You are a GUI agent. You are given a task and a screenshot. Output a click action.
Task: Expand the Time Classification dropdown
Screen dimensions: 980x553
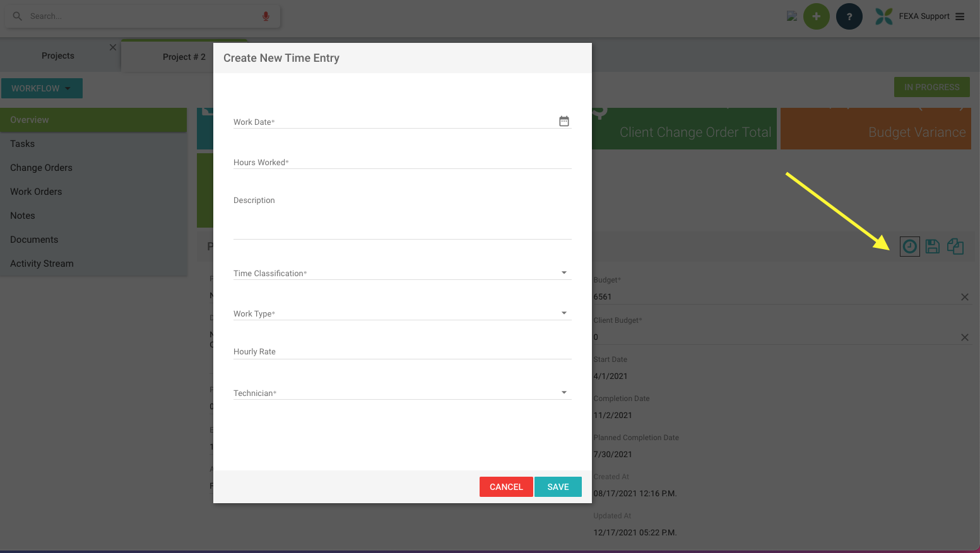[564, 273]
